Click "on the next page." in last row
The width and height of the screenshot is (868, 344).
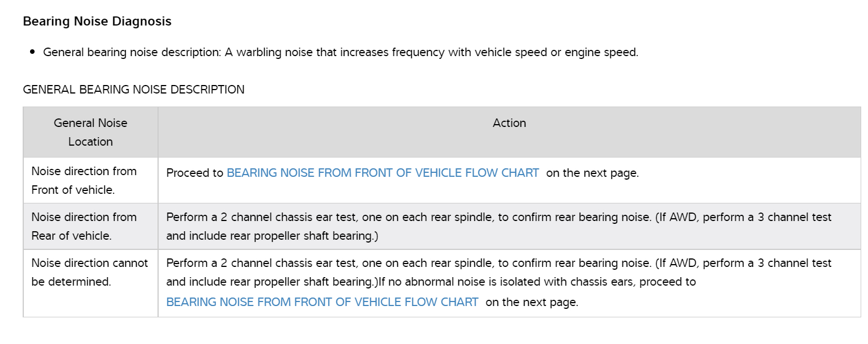(531, 303)
